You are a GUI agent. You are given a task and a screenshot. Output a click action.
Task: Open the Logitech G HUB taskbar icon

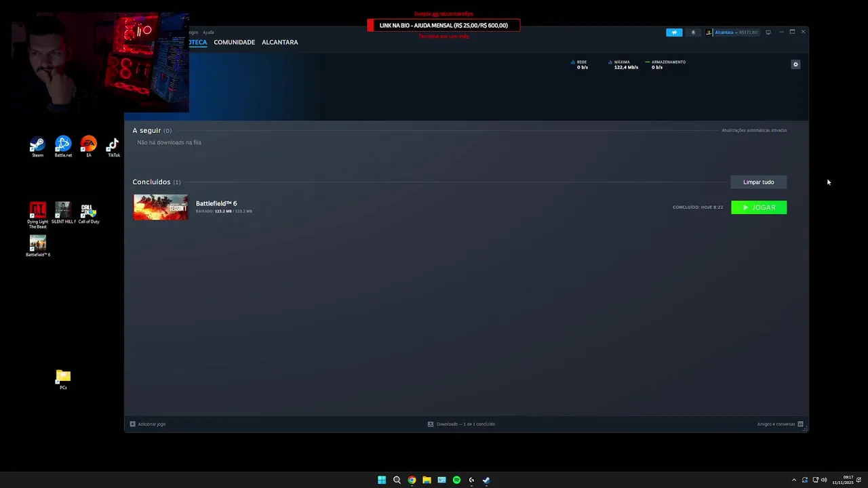(471, 480)
